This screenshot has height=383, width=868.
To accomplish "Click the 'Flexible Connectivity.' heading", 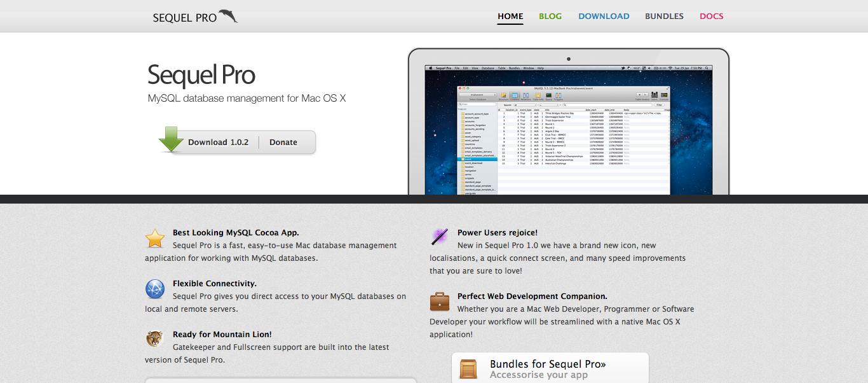I will click(x=215, y=284).
